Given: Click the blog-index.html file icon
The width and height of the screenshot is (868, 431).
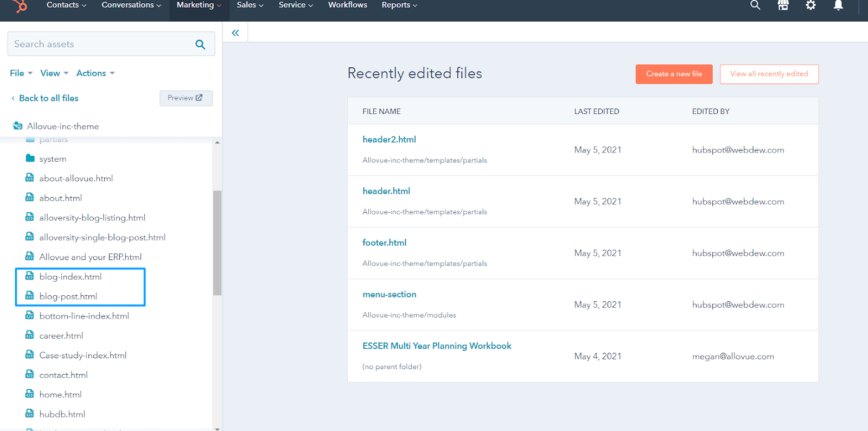Looking at the screenshot, I should point(30,276).
